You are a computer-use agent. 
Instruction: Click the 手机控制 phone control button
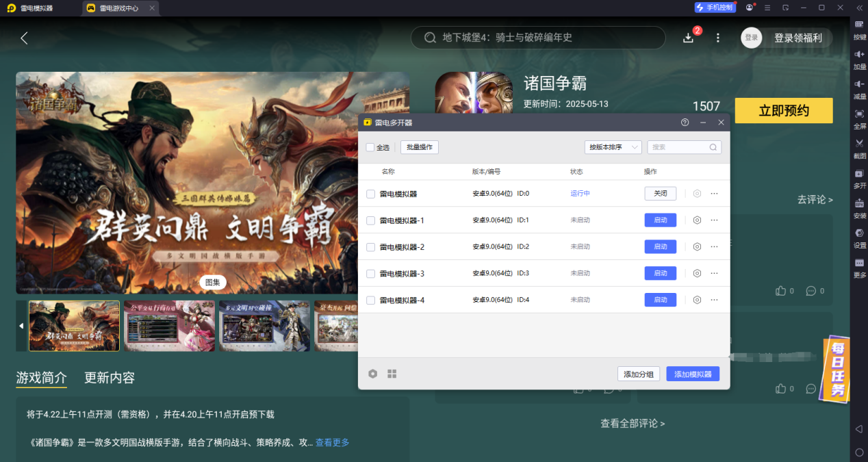(x=715, y=8)
